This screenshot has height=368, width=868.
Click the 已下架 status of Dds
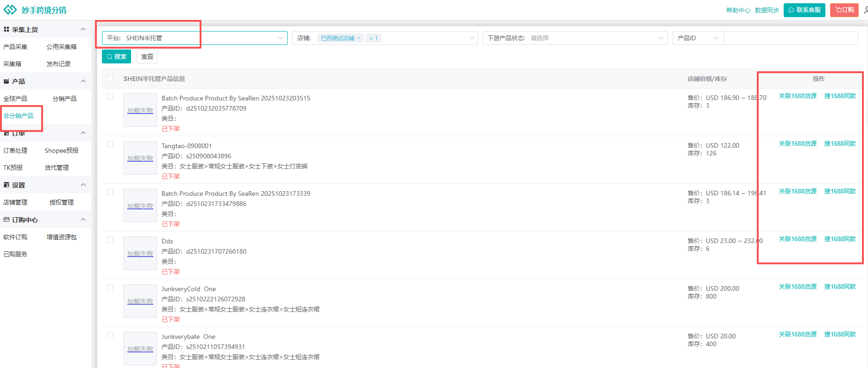(170, 272)
